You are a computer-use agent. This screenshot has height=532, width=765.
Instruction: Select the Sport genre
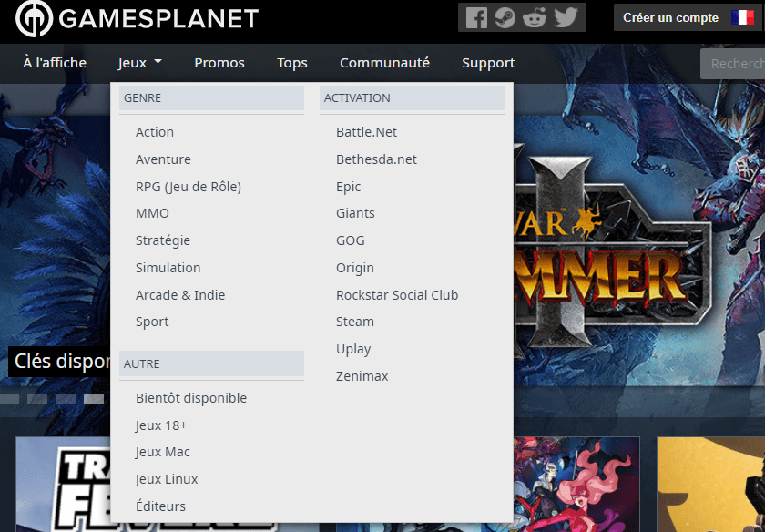tap(152, 322)
